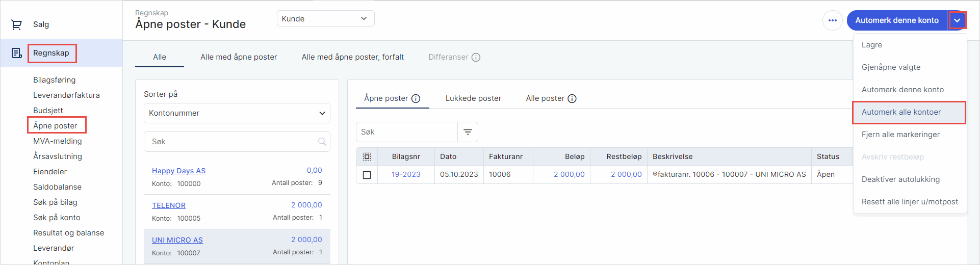Collapse the Automerk button dropdown arrow

(957, 20)
